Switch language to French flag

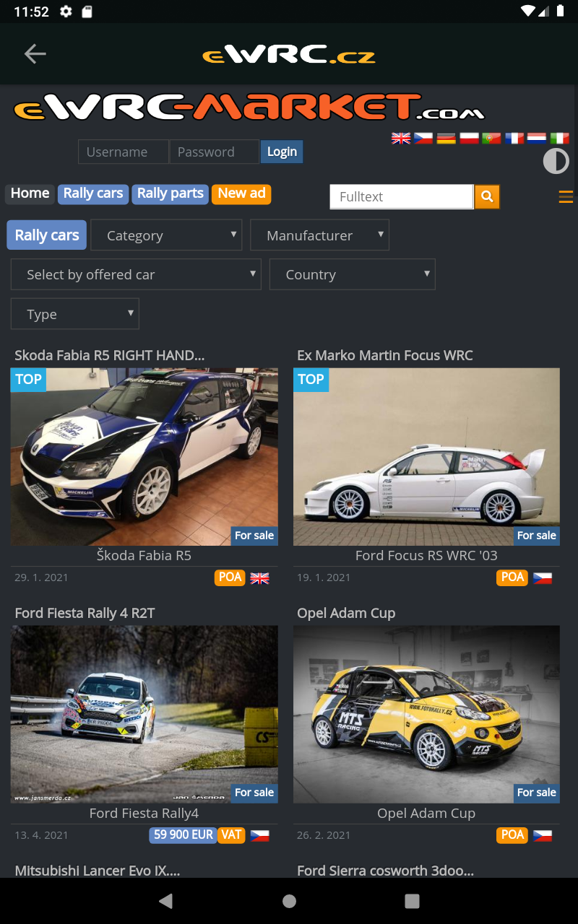(x=514, y=138)
